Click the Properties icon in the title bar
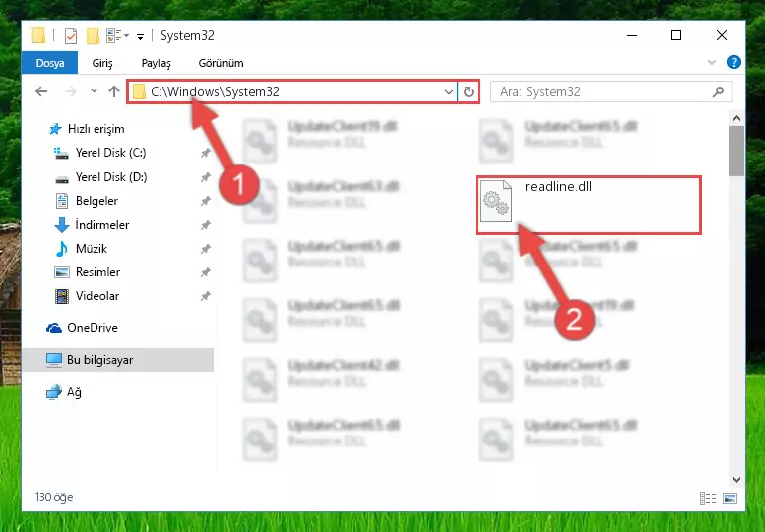 [x=71, y=36]
